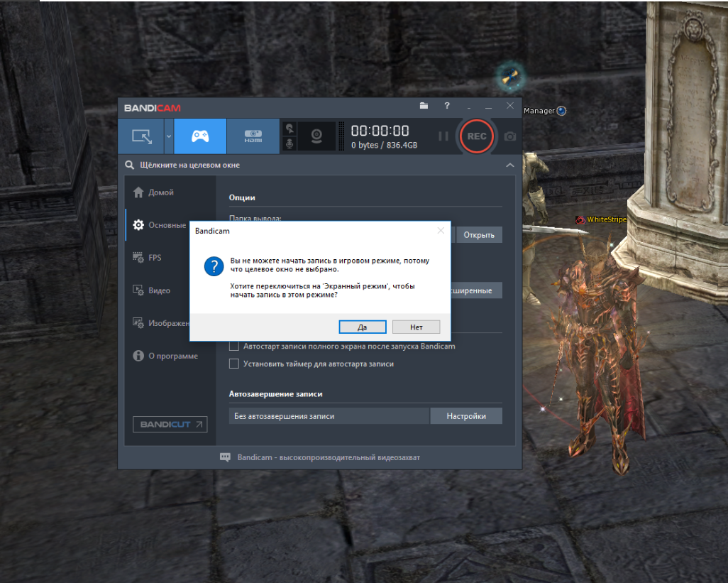Click the BANDICUT link button

(170, 425)
